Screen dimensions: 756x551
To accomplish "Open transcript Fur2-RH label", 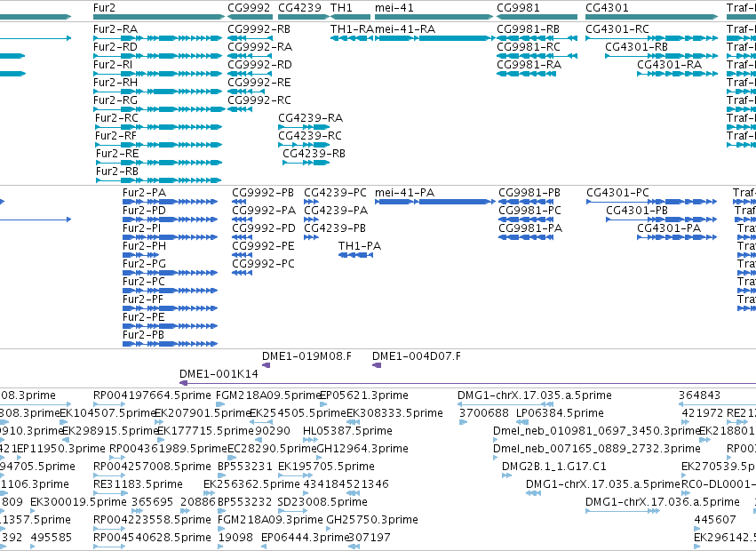I will point(115,83).
